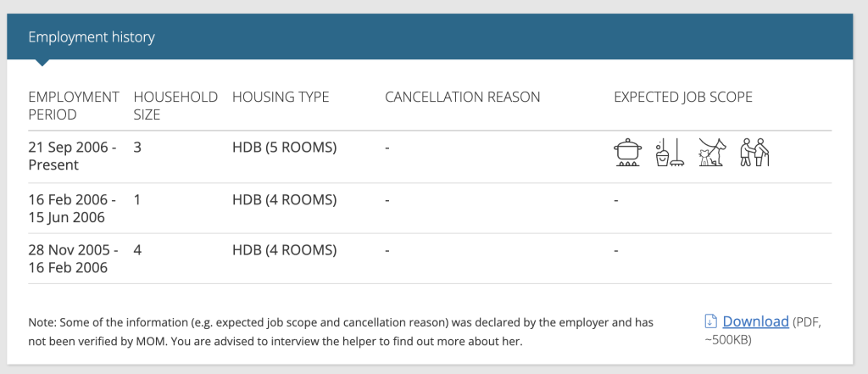
Task: Click the Household Size column header
Action: (175, 106)
